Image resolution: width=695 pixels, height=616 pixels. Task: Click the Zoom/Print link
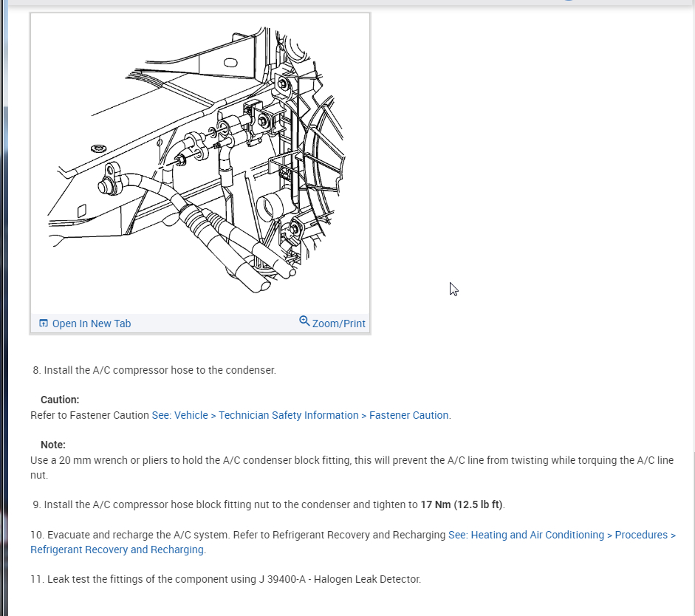338,324
